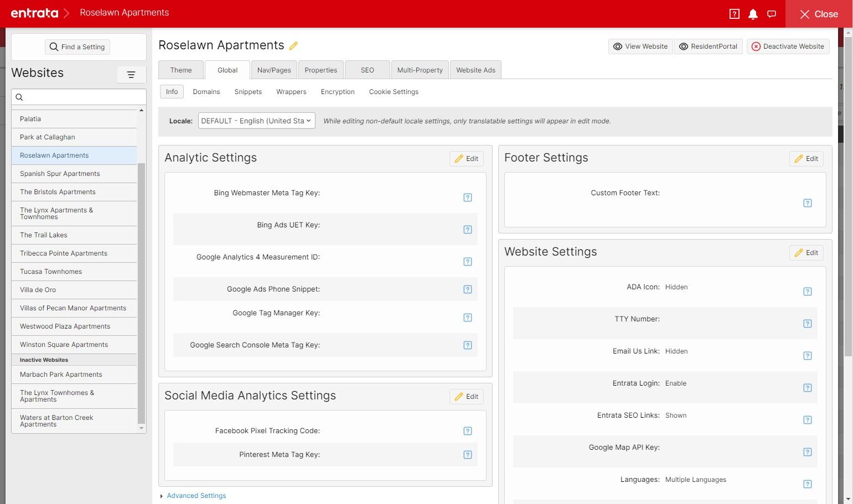Open ResidentPortal
The image size is (853, 504).
[x=709, y=46]
